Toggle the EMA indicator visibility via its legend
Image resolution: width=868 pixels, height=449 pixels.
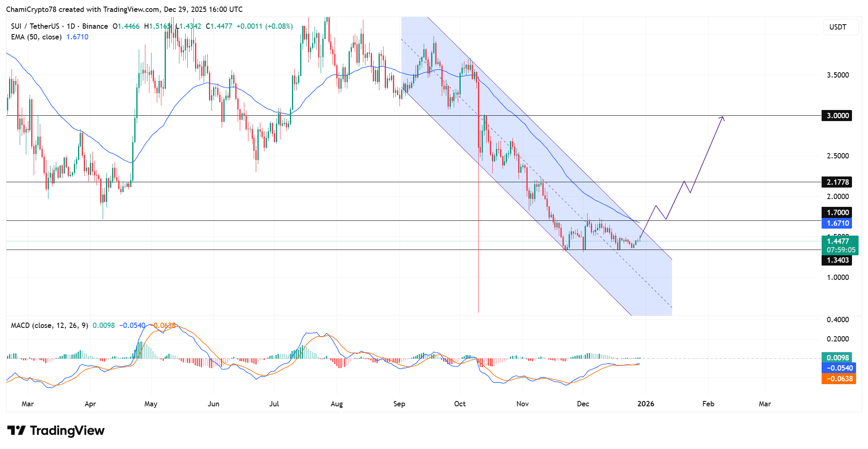click(x=36, y=37)
